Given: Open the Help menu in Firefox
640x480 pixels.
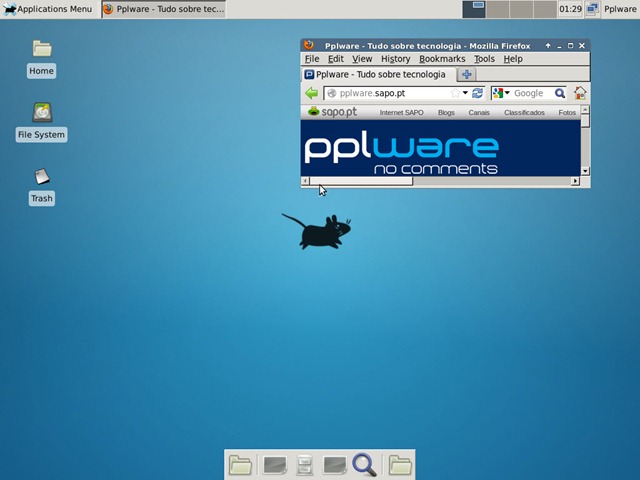Looking at the screenshot, I should point(513,59).
